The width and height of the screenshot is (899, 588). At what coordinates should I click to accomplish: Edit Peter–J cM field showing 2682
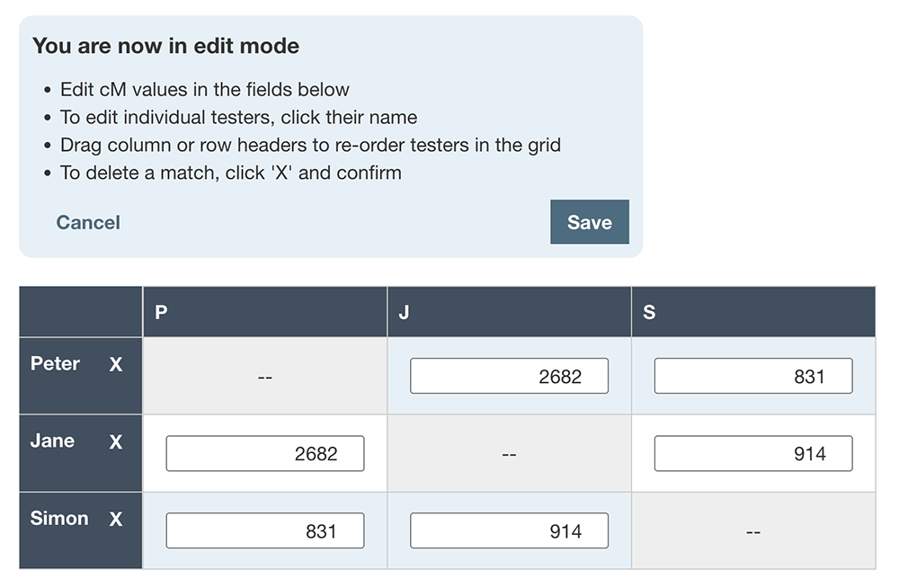[x=509, y=376]
